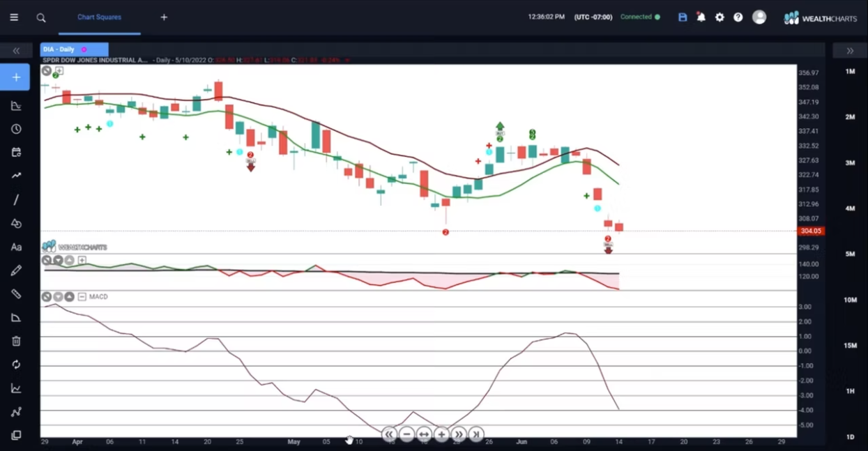Select the connected nodes path tool
This screenshot has height=451, width=868.
16,412
